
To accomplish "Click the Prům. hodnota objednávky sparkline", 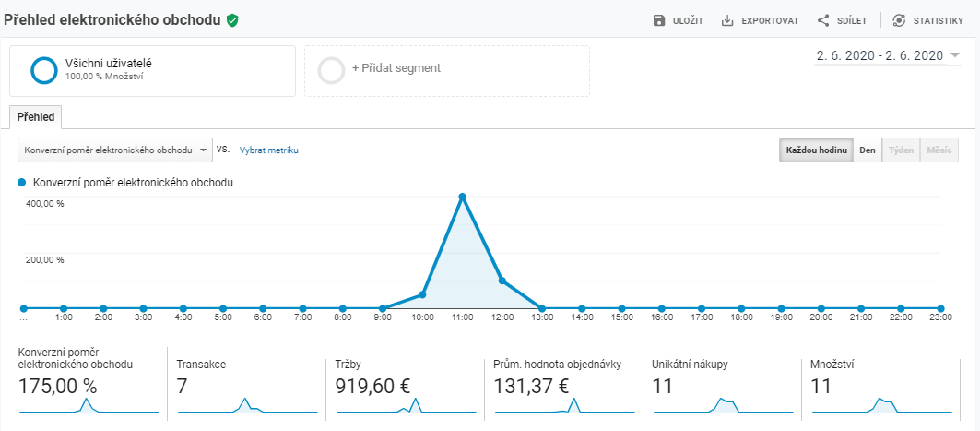I will click(565, 405).
